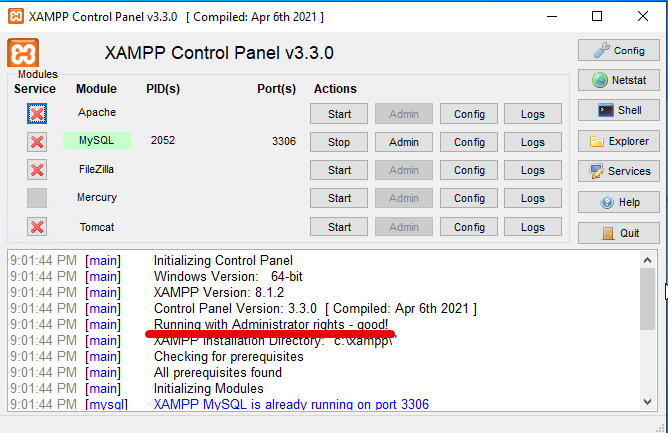Click log line 'Initializing Control Panel'
The width and height of the screenshot is (668, 433).
tap(223, 260)
